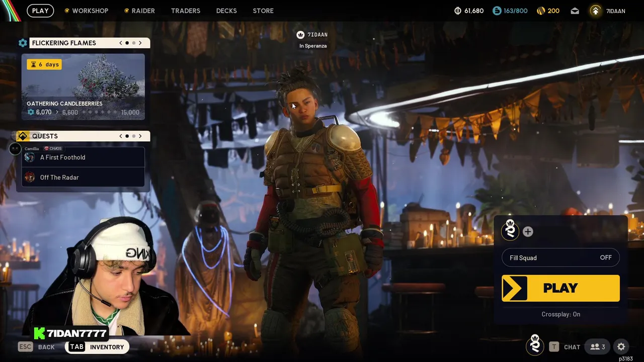Open the DECKS tab
Viewport: 644px width, 362px height.
coord(226,11)
